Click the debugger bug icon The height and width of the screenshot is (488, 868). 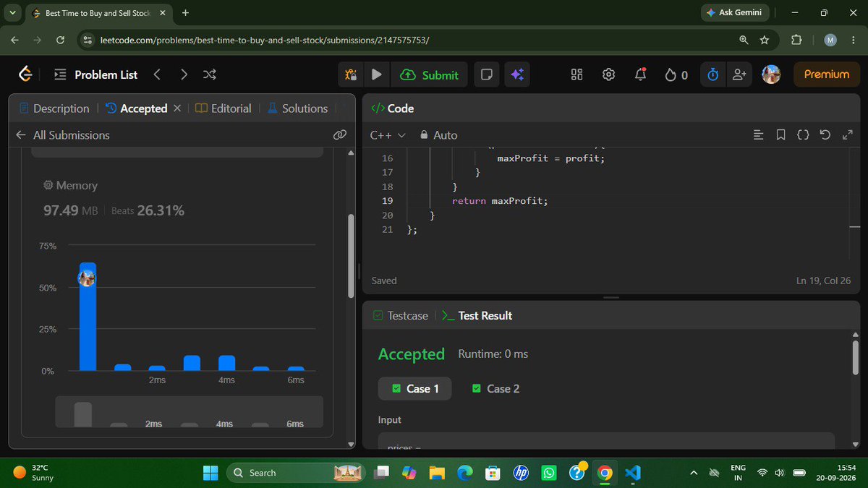click(352, 74)
